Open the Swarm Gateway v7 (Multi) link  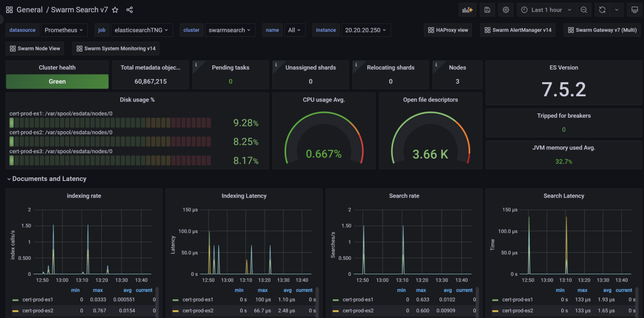pyautogui.click(x=602, y=30)
